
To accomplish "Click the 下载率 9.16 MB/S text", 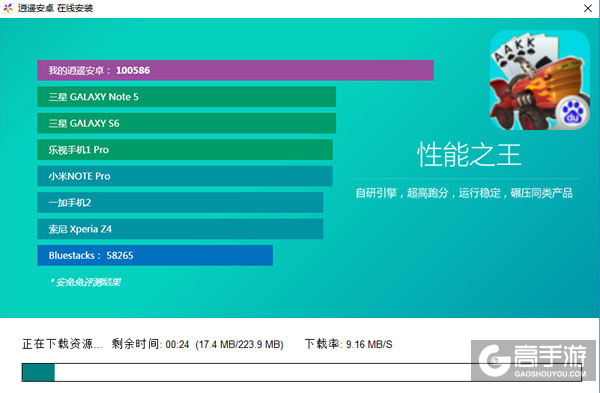I will pyautogui.click(x=349, y=344).
